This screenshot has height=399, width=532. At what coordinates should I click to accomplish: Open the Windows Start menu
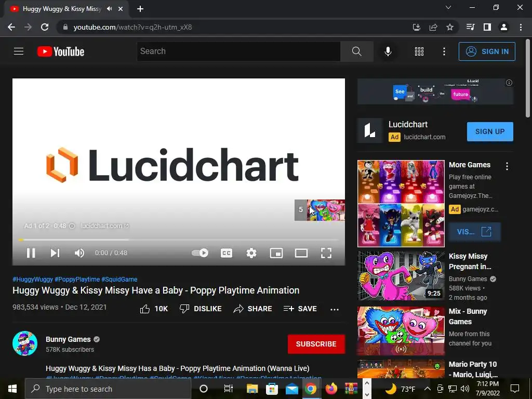pyautogui.click(x=12, y=389)
